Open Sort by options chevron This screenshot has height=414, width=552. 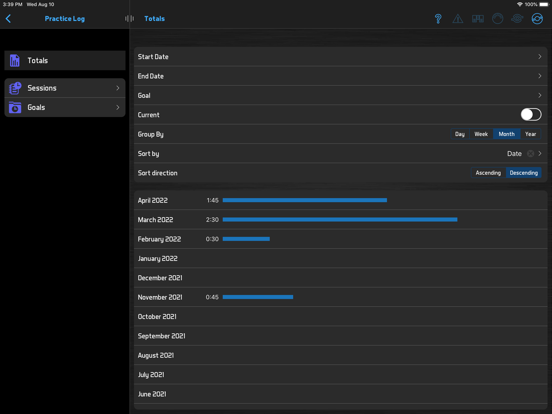540,153
